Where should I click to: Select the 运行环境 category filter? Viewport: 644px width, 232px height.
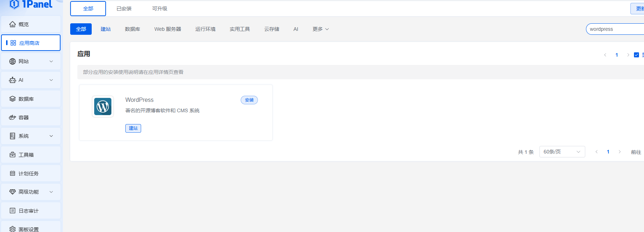(x=205, y=29)
